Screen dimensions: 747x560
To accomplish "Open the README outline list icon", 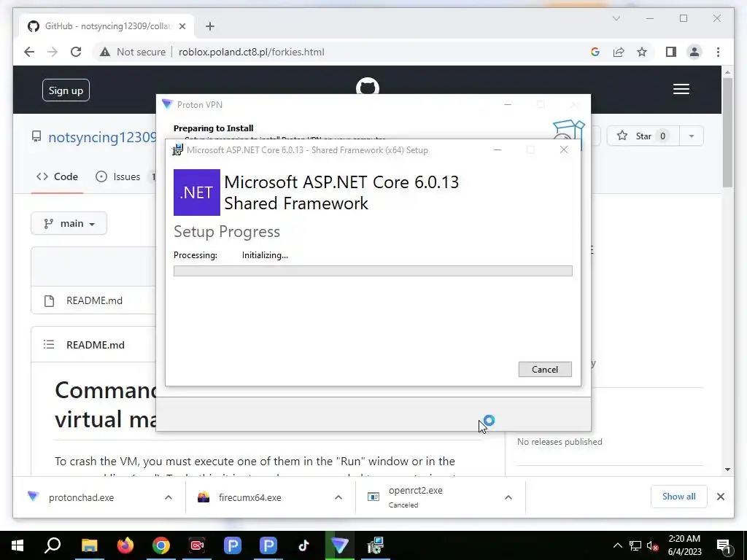I will pos(49,344).
